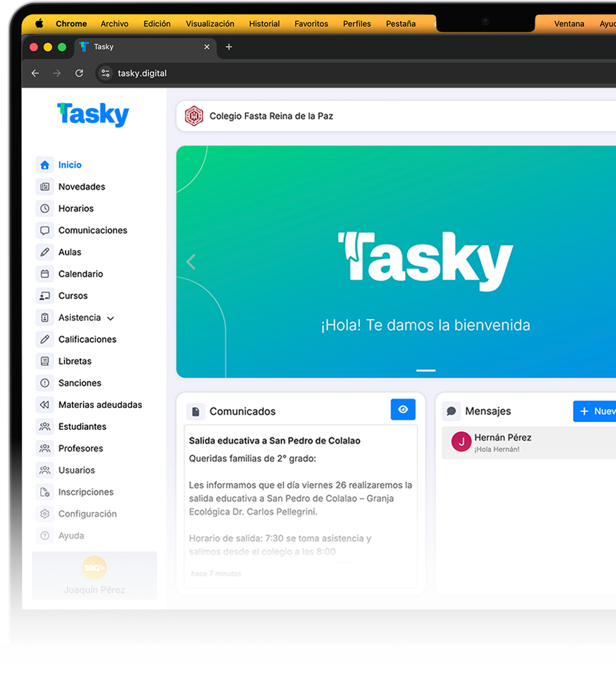Expand the Asistencia dropdown chevron

[111, 318]
